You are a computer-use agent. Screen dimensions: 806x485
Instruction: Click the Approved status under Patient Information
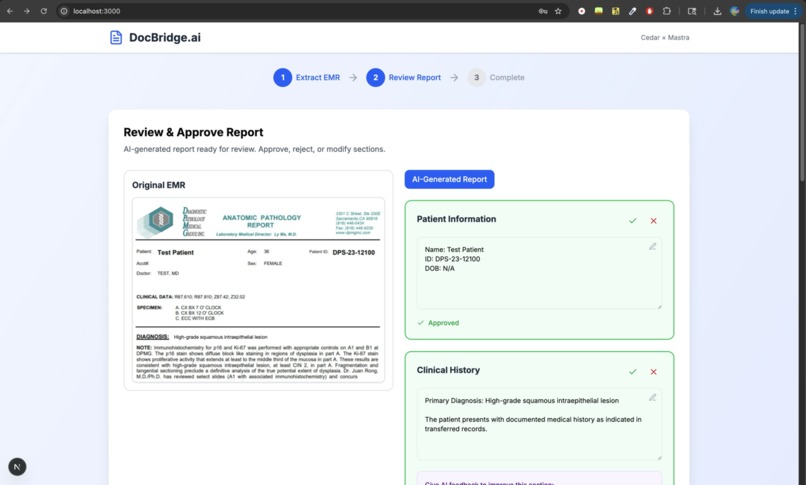point(438,323)
